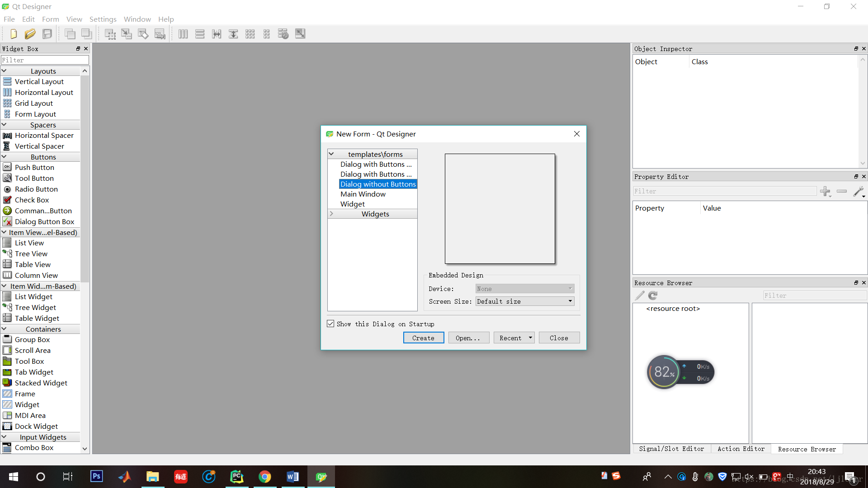Click the Widget Box filter field
Image resolution: width=868 pixels, height=488 pixels.
pos(45,60)
